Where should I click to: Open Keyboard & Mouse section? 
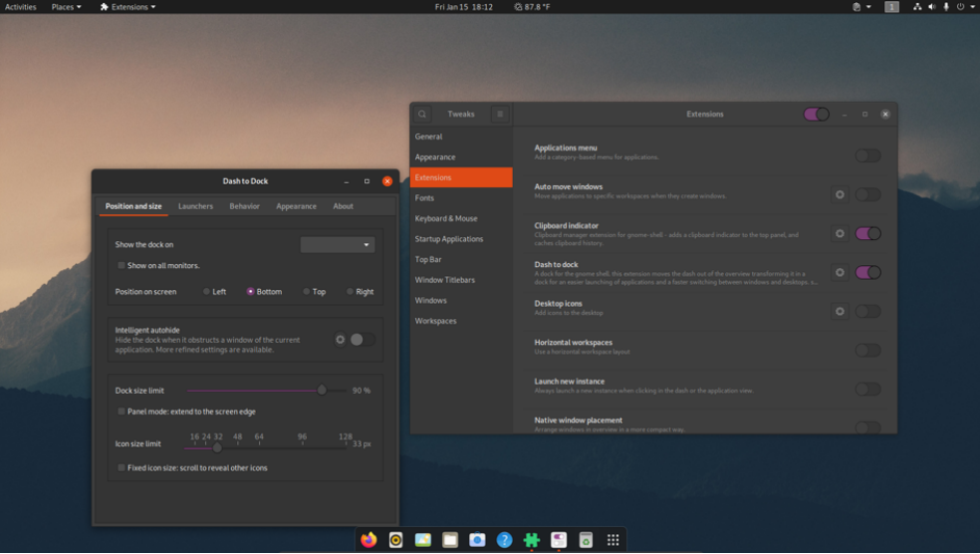pos(461,218)
